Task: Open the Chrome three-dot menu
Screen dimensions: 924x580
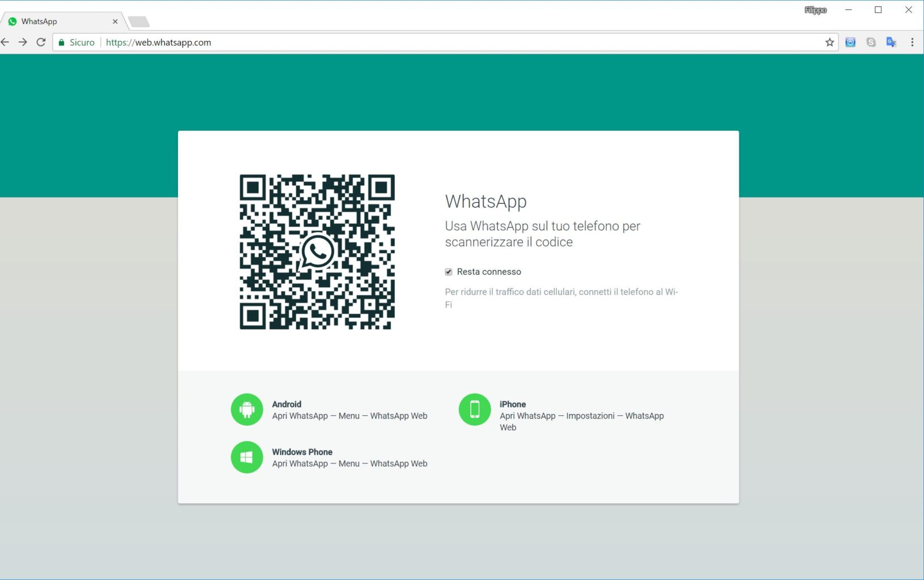Action: 912,42
